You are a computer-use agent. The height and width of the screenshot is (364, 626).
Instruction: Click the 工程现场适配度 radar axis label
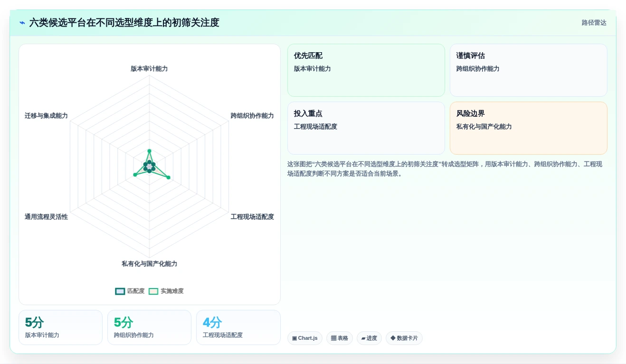pyautogui.click(x=252, y=217)
